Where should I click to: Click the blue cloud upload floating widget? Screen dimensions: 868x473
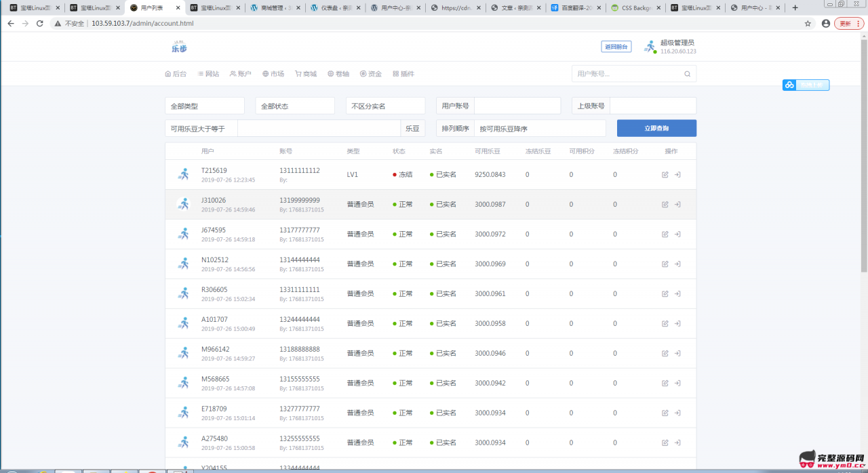tap(806, 85)
